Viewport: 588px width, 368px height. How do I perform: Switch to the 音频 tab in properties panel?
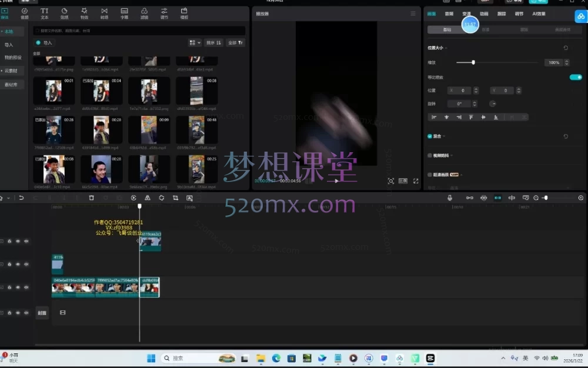(x=449, y=14)
